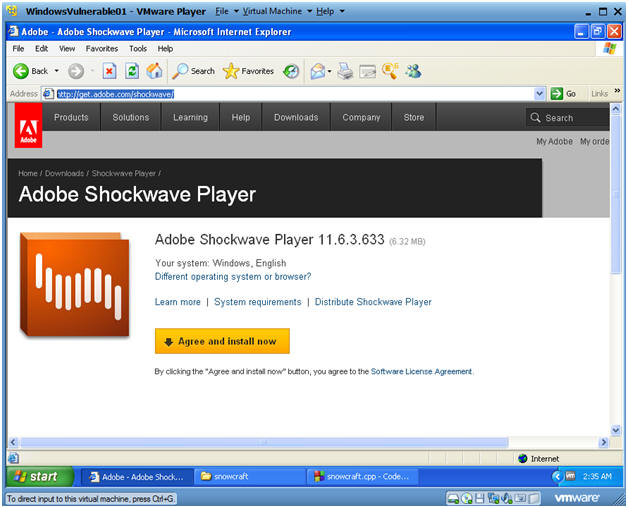Screen dimensions: 628x508
Task: Click the address bar URL field
Action: (294, 94)
